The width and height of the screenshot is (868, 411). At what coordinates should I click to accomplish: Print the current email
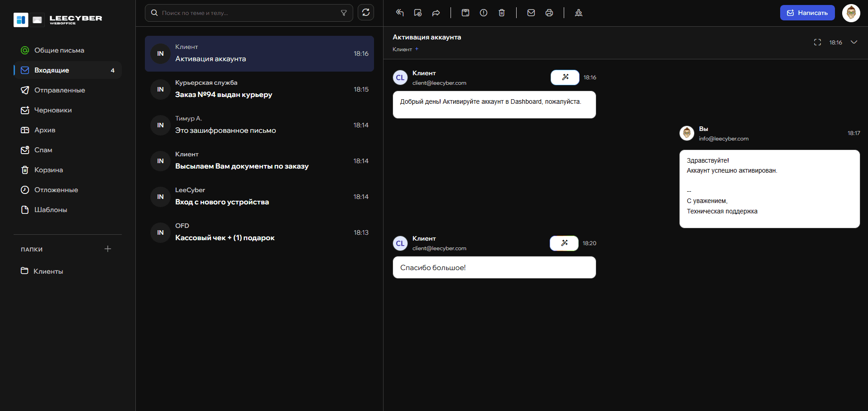(x=549, y=13)
